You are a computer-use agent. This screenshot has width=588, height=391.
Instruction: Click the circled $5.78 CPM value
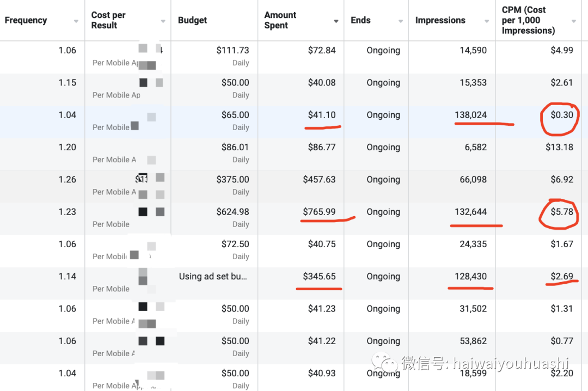click(562, 212)
